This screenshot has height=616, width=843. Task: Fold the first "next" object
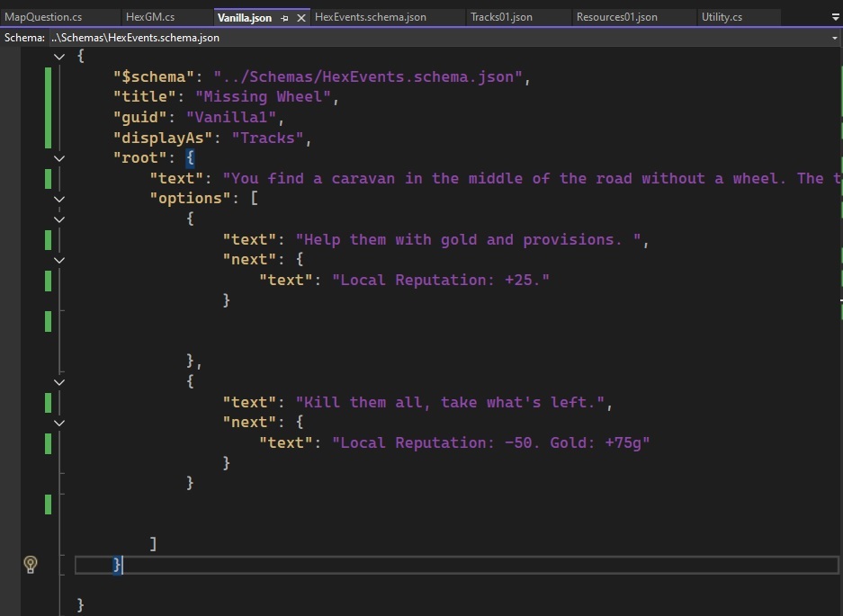point(59,260)
